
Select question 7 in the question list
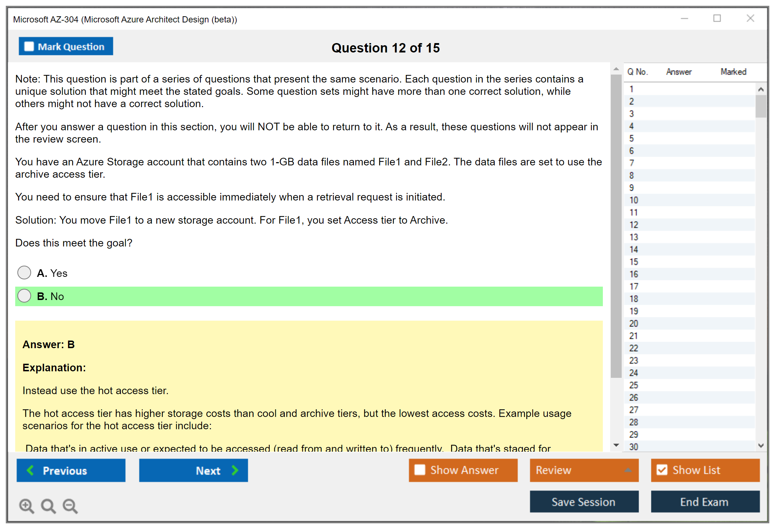pos(631,163)
